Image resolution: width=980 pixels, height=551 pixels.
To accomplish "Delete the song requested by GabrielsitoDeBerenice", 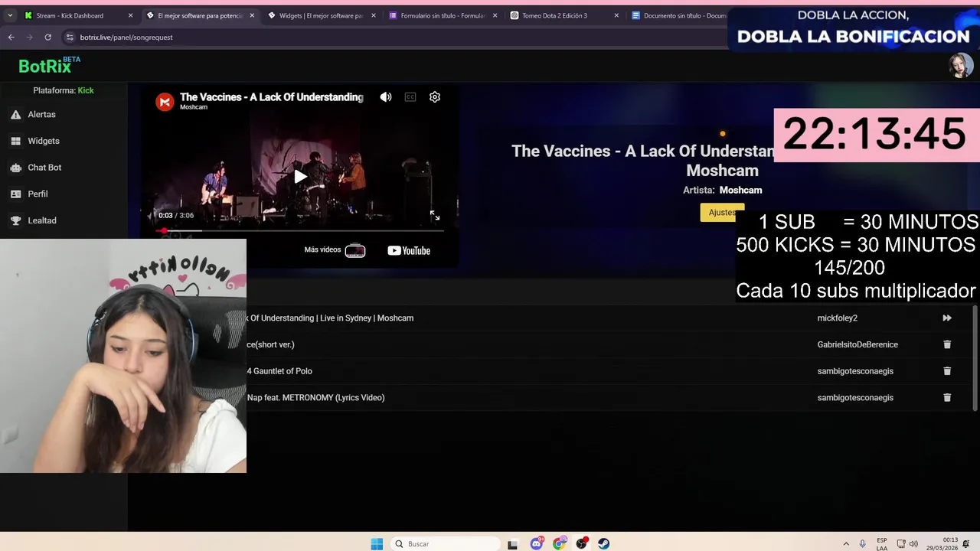I will 947,344.
